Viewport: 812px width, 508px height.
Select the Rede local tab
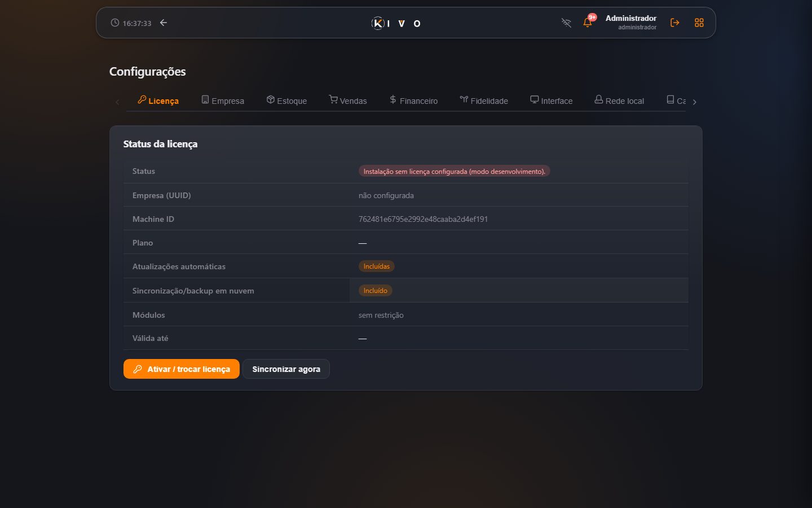(619, 100)
